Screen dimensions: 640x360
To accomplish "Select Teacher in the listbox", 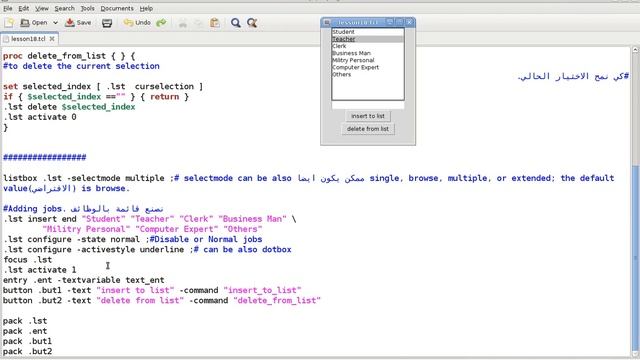I will click(x=368, y=39).
